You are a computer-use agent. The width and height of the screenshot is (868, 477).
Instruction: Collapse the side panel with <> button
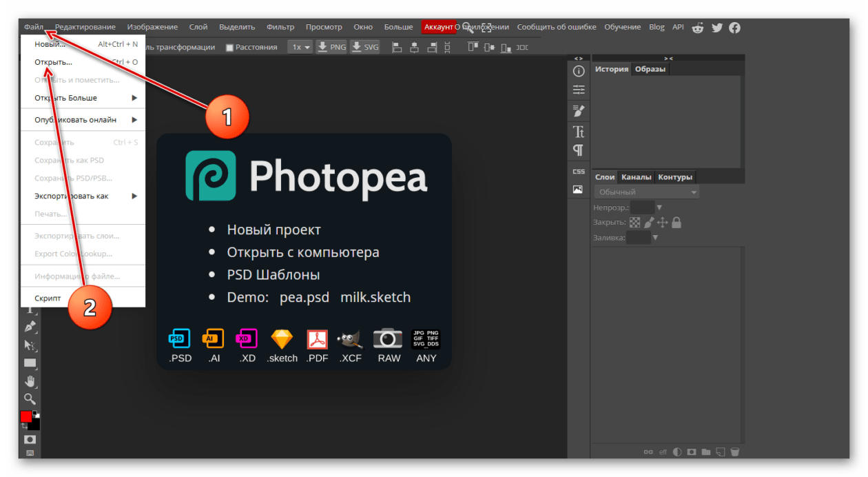point(579,59)
